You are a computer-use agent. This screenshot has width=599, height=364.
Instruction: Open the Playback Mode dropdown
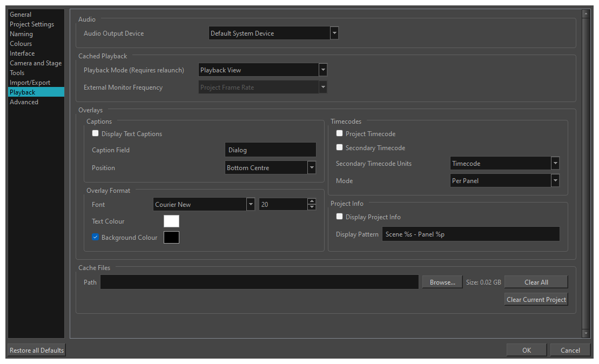322,69
